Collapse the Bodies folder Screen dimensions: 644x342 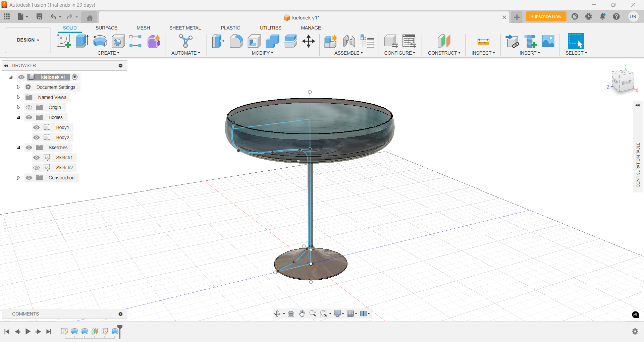pyautogui.click(x=18, y=117)
